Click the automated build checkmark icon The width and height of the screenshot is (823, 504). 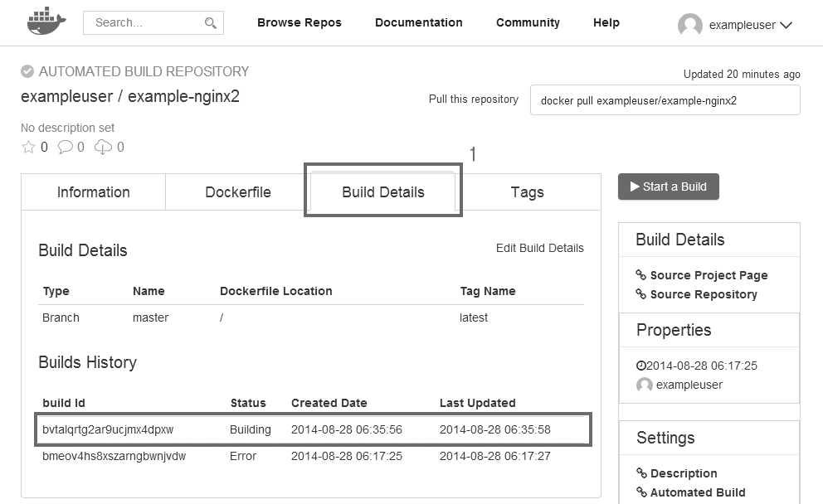pyautogui.click(x=27, y=71)
